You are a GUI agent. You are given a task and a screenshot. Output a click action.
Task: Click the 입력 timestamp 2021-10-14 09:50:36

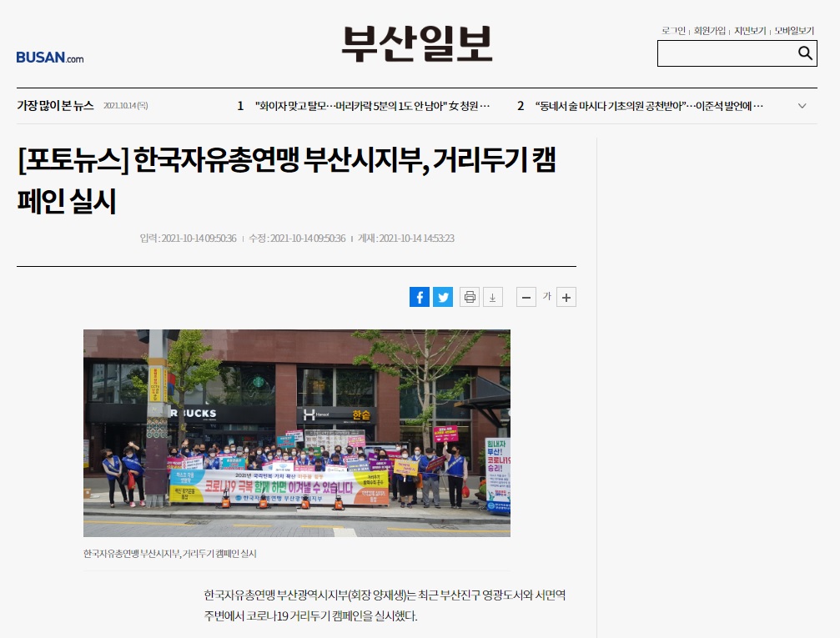point(188,239)
